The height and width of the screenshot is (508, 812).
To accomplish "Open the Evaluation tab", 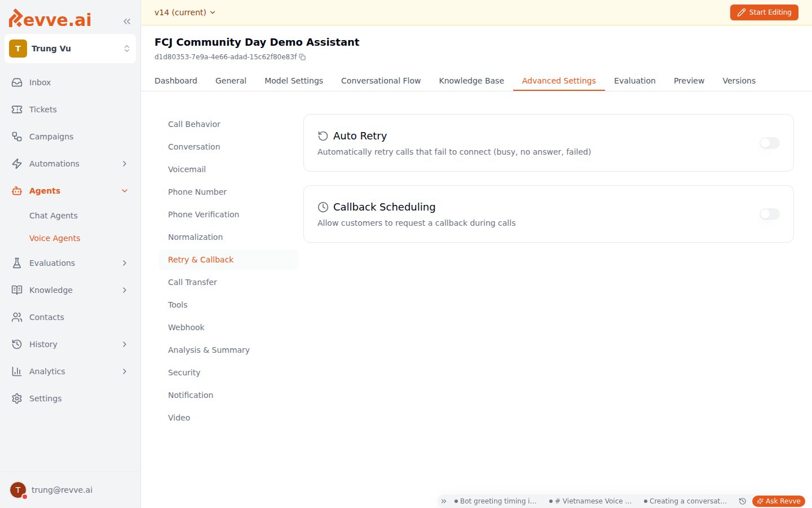I will 635,81.
